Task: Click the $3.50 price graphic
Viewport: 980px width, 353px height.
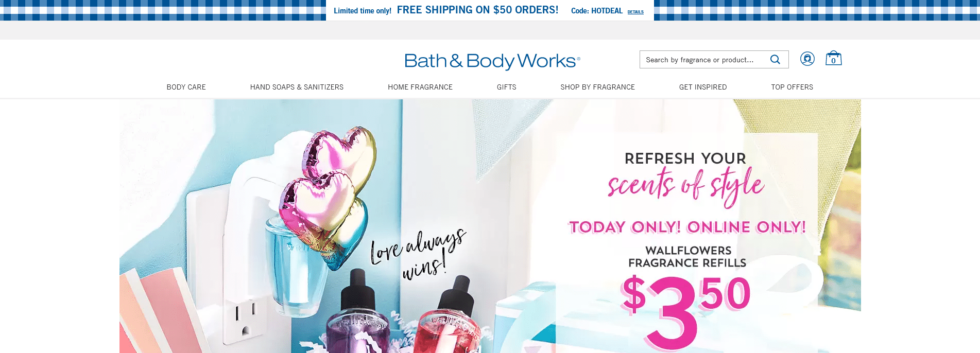Action: (x=686, y=309)
